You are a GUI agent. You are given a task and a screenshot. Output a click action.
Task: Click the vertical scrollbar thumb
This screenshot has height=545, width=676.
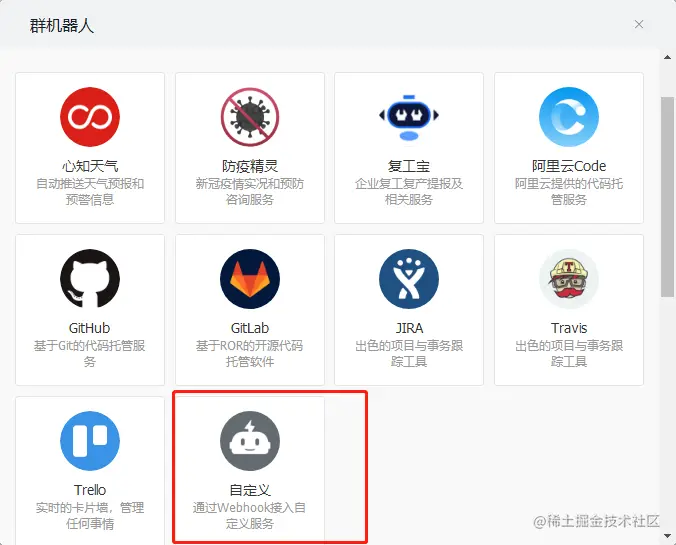pos(667,197)
